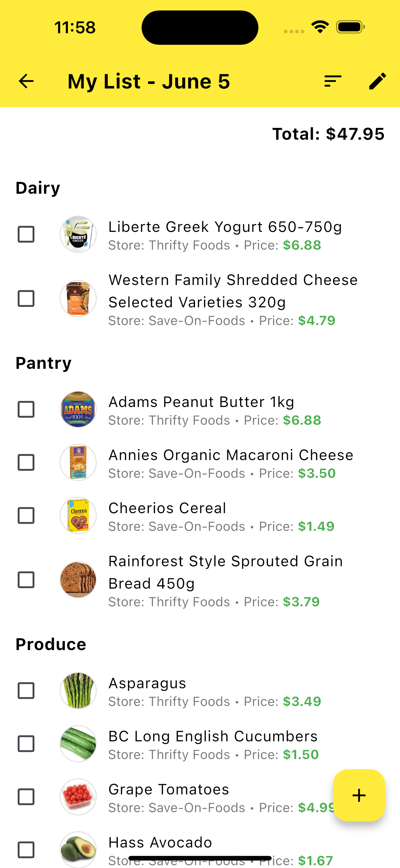The height and width of the screenshot is (868, 400).
Task: Tick the Rainforest Sprouted Grain Bread checkbox
Action: (26, 580)
